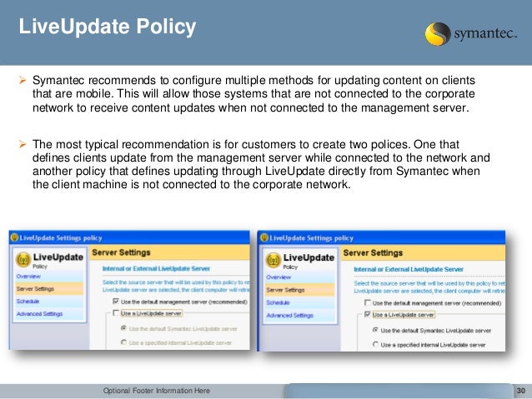This screenshot has width=532, height=399.
Task: Open Schedule in left window sidebar
Action: (49, 302)
